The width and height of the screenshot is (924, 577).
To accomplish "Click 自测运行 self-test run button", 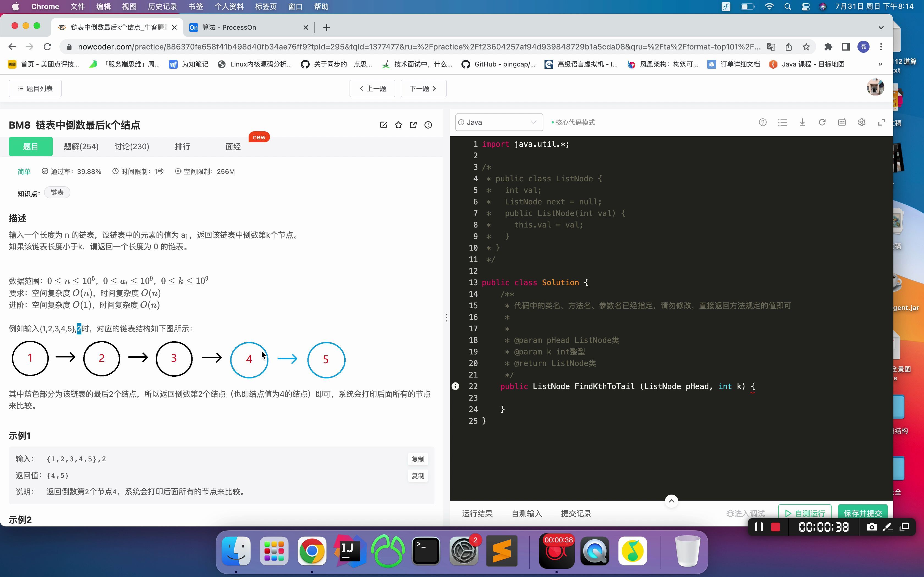I will [805, 512].
